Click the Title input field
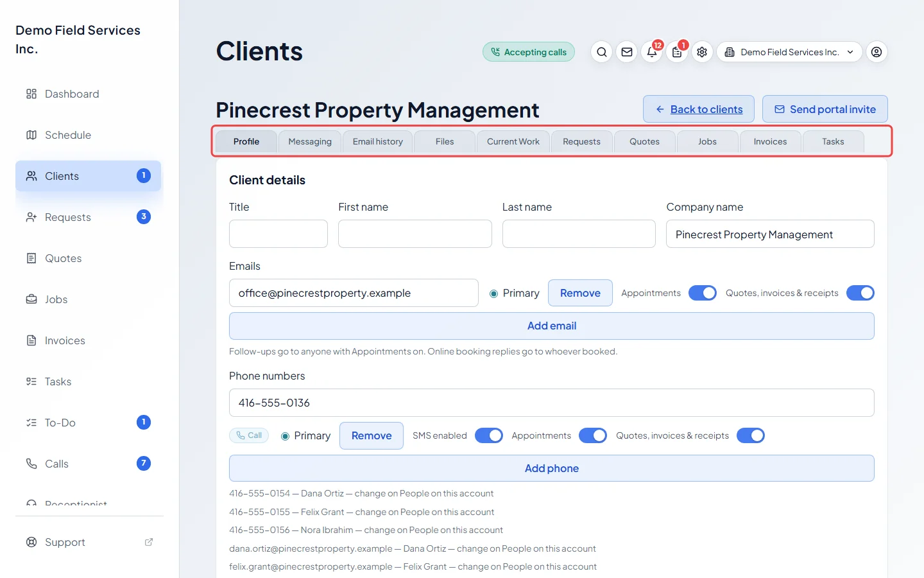Image resolution: width=924 pixels, height=578 pixels. point(278,234)
